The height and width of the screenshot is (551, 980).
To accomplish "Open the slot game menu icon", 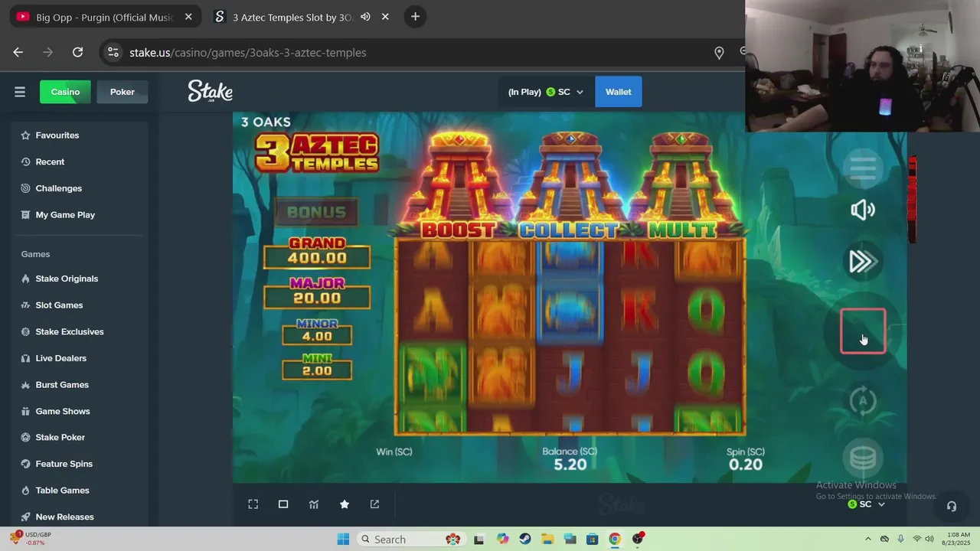I will tap(863, 167).
